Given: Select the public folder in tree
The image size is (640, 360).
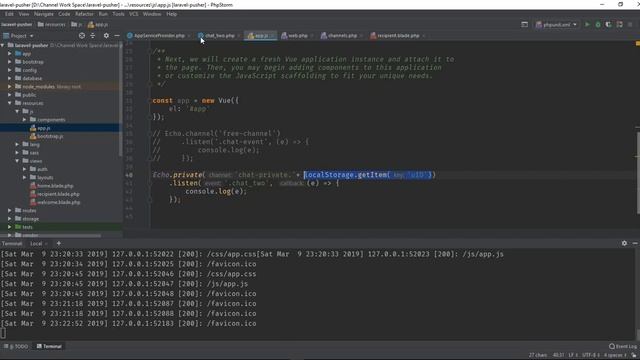Looking at the screenshot, I should click(29, 95).
